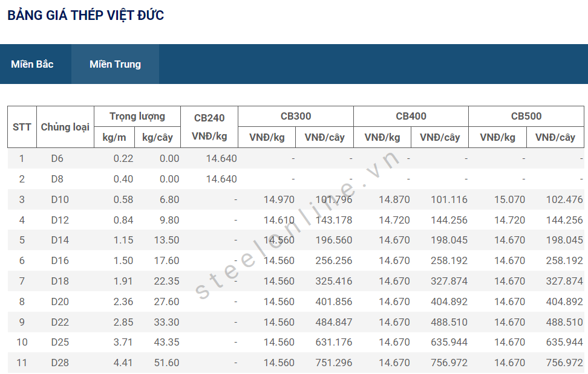Click the CB300 column header
The height and width of the screenshot is (374, 588).
[x=296, y=117]
